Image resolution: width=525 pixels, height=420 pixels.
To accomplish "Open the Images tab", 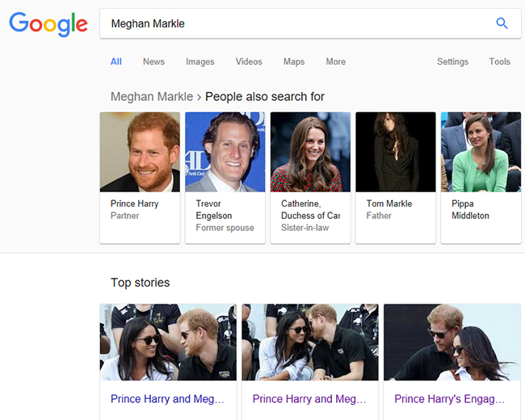I will pos(200,61).
